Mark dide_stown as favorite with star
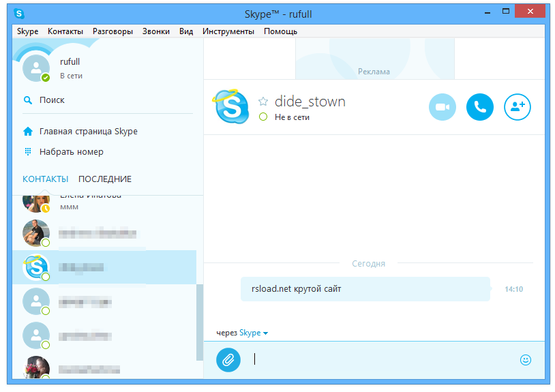The height and width of the screenshot is (392, 555). tap(263, 102)
